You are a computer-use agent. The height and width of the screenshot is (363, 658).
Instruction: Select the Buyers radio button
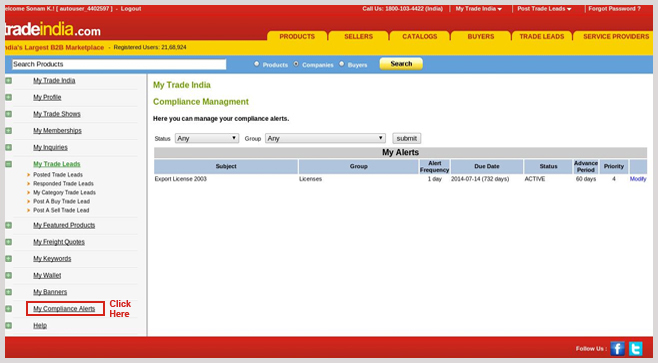tap(342, 64)
